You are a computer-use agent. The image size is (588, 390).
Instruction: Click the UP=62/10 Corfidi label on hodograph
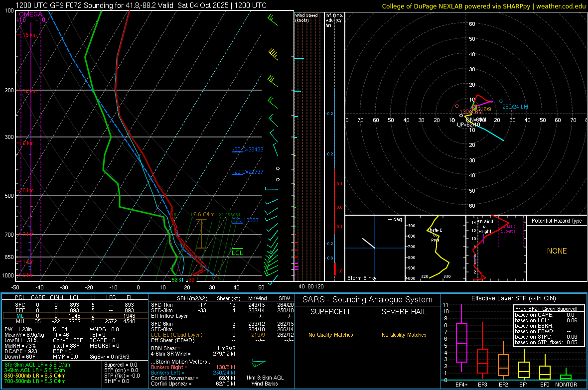pos(468,125)
